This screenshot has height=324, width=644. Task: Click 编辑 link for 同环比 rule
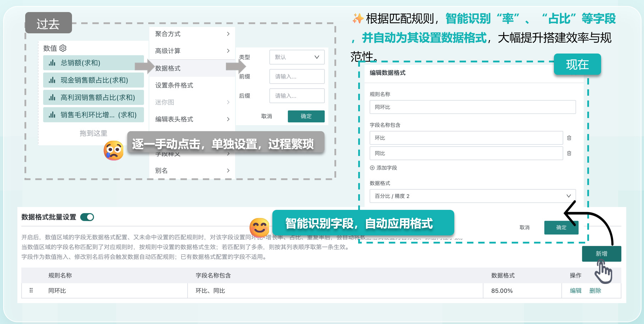(576, 291)
